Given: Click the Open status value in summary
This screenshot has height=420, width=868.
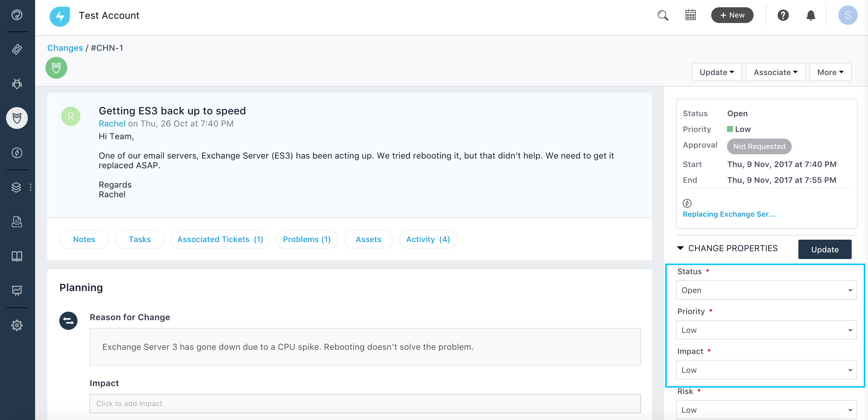Looking at the screenshot, I should 737,113.
